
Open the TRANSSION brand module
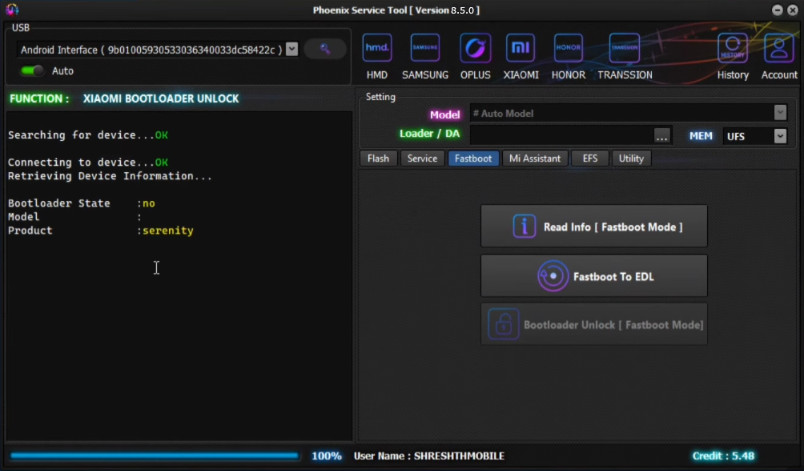(x=625, y=56)
